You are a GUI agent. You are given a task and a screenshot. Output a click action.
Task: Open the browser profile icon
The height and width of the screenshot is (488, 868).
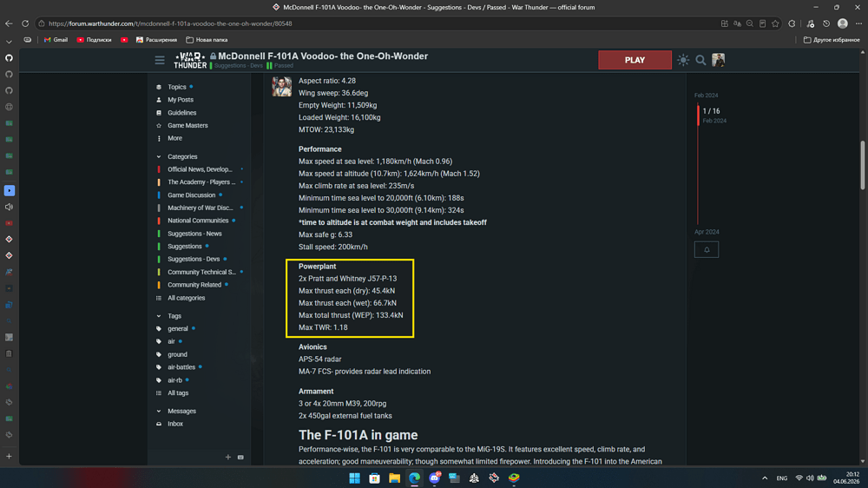pos(843,23)
